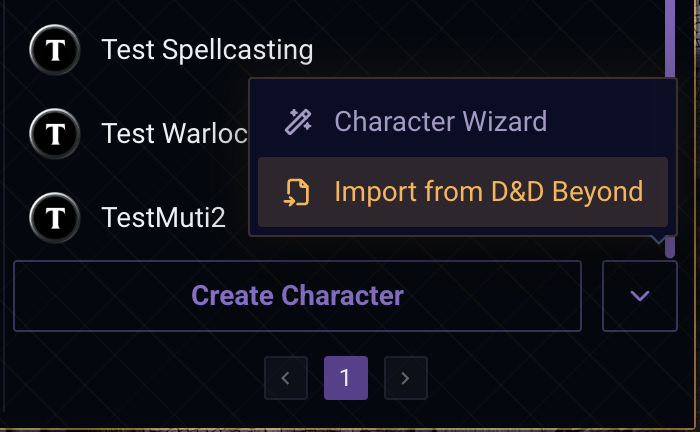Click the TestMuti2 round avatar

[x=56, y=216]
